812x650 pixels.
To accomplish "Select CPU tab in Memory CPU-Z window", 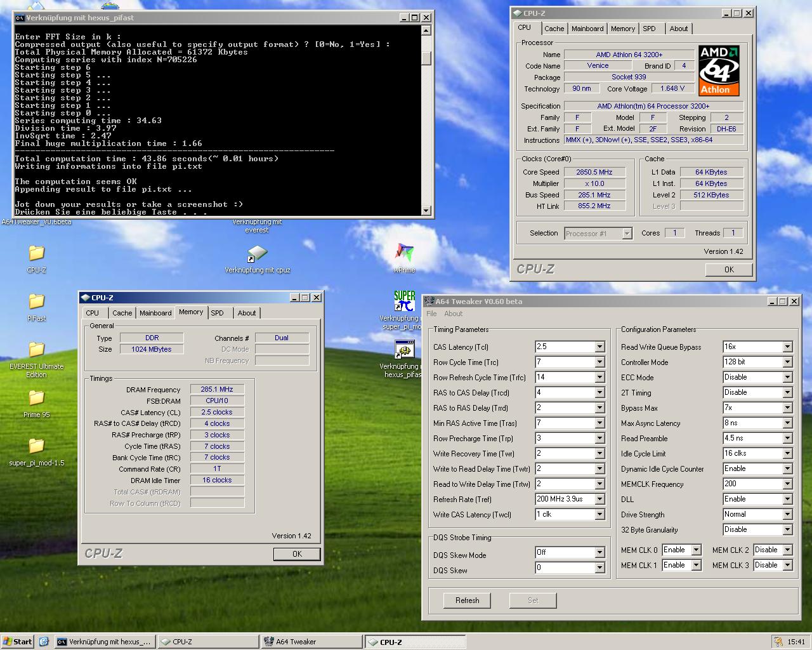I will pyautogui.click(x=93, y=313).
